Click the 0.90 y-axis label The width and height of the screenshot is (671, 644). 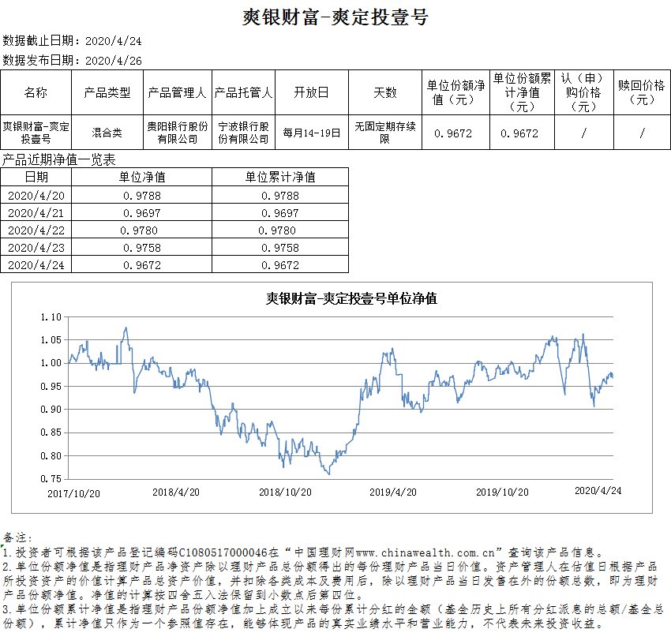pyautogui.click(x=51, y=410)
